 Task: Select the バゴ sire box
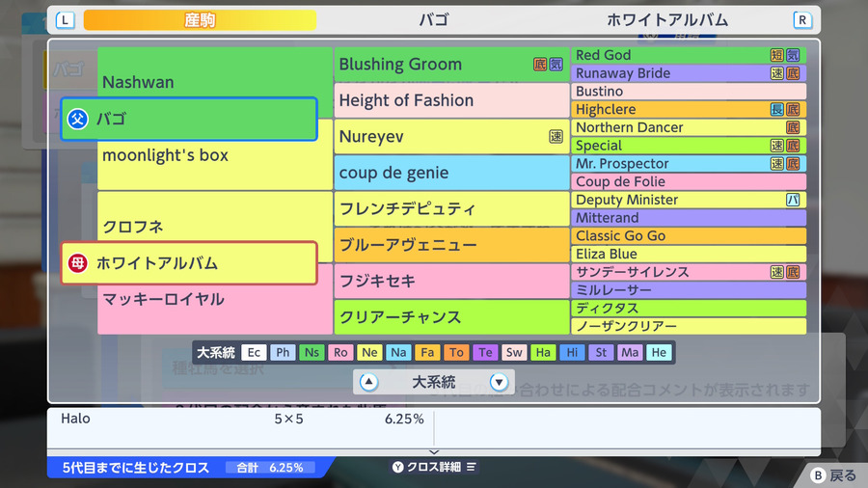point(189,119)
